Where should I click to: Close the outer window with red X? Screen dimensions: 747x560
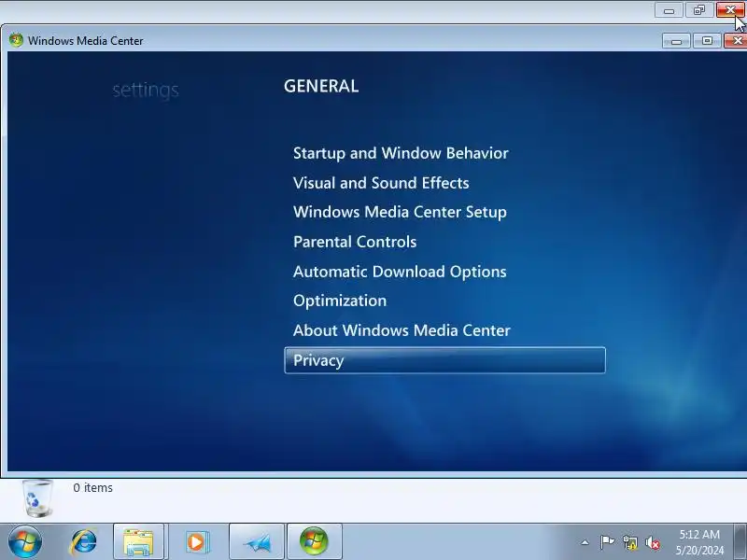coord(730,10)
